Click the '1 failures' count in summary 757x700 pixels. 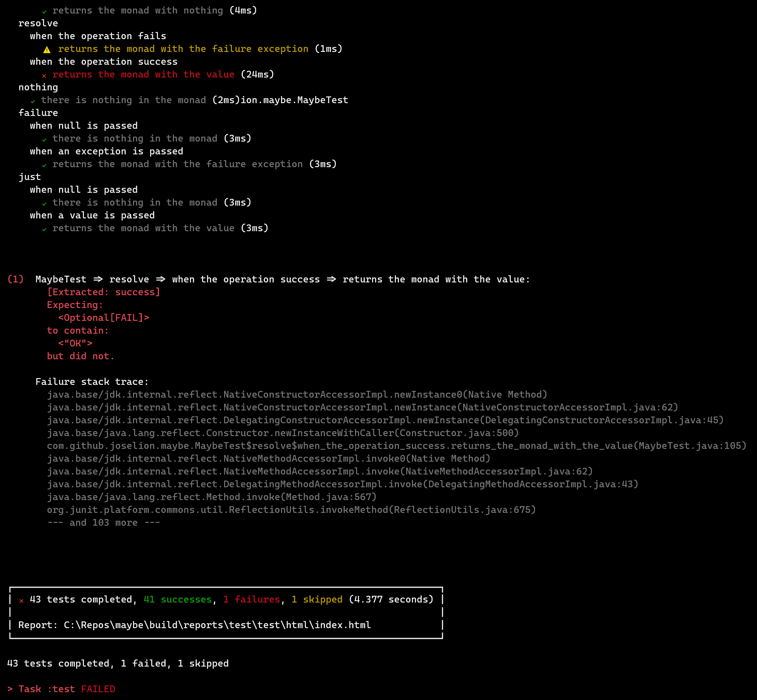tap(252, 599)
